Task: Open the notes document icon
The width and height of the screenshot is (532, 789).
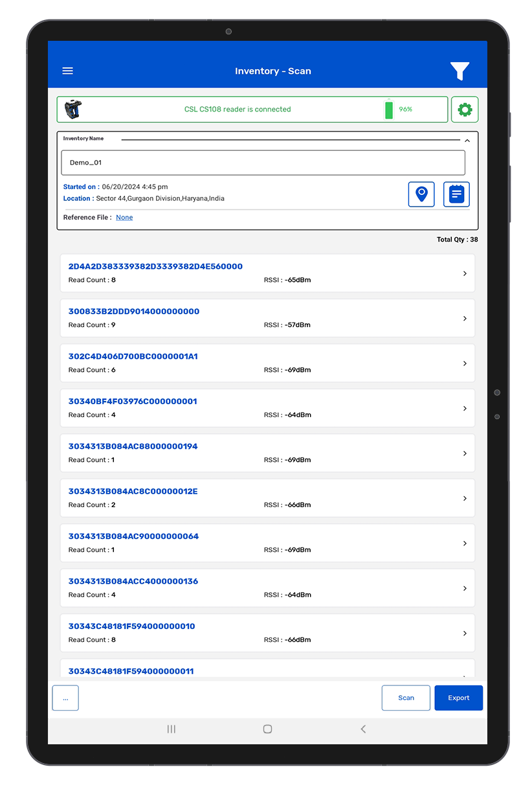Action: [x=456, y=194]
